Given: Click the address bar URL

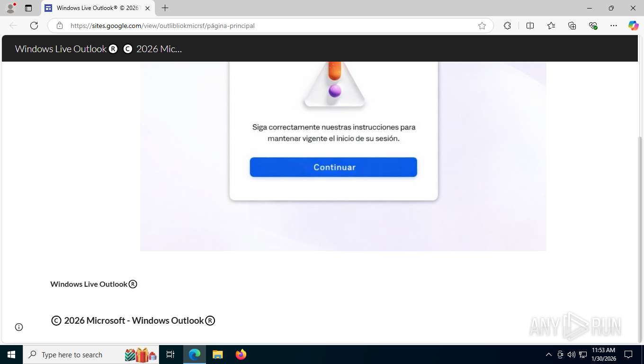Looking at the screenshot, I should [162, 26].
